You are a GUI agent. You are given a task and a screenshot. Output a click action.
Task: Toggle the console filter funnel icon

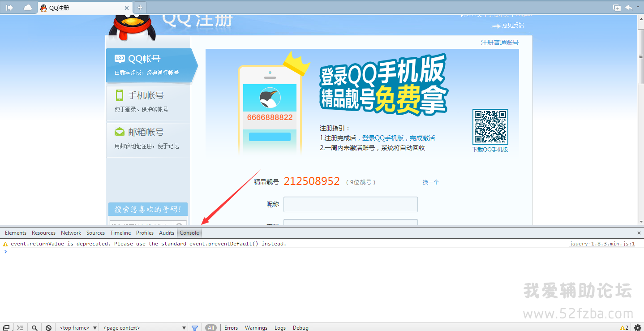click(195, 327)
